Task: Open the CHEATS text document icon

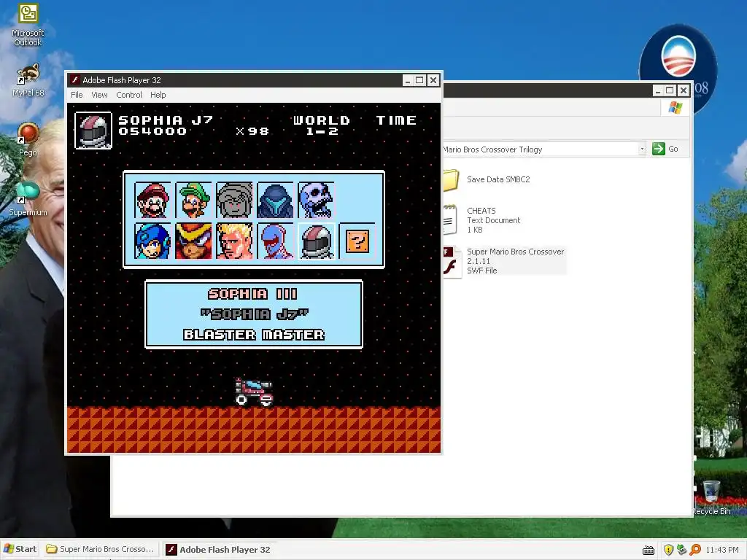Action: point(450,220)
